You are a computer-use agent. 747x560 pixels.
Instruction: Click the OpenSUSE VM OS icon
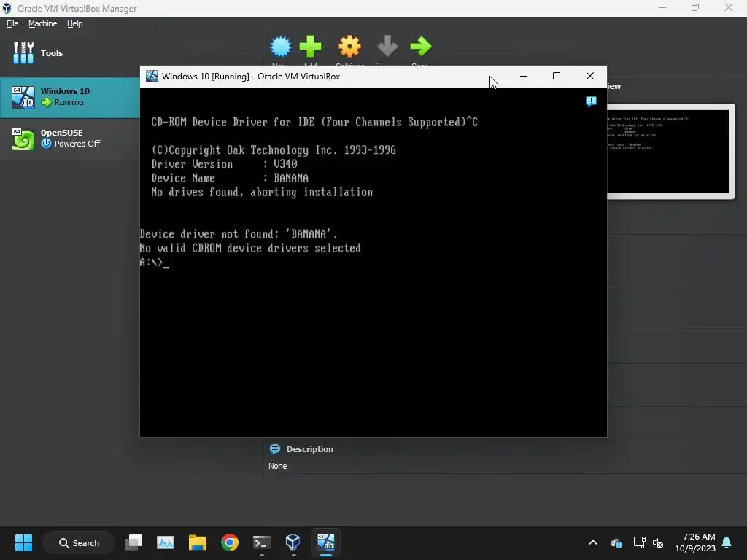[23, 139]
